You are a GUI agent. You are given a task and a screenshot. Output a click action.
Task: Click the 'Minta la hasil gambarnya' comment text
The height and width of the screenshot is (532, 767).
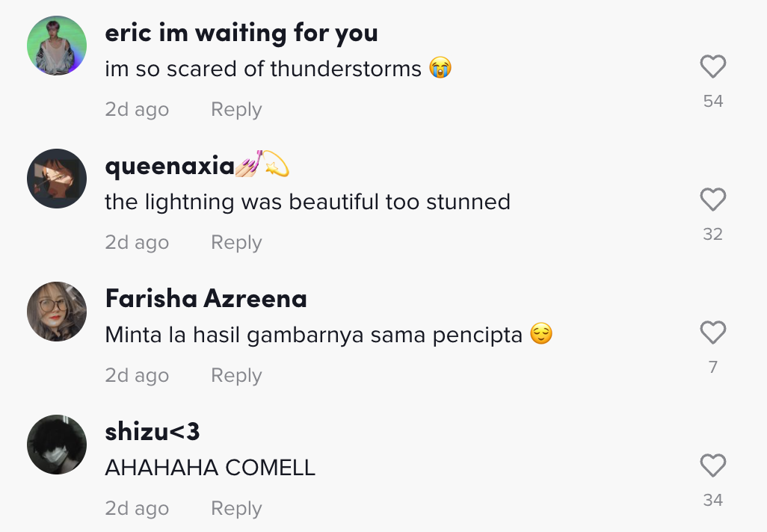coord(313,335)
